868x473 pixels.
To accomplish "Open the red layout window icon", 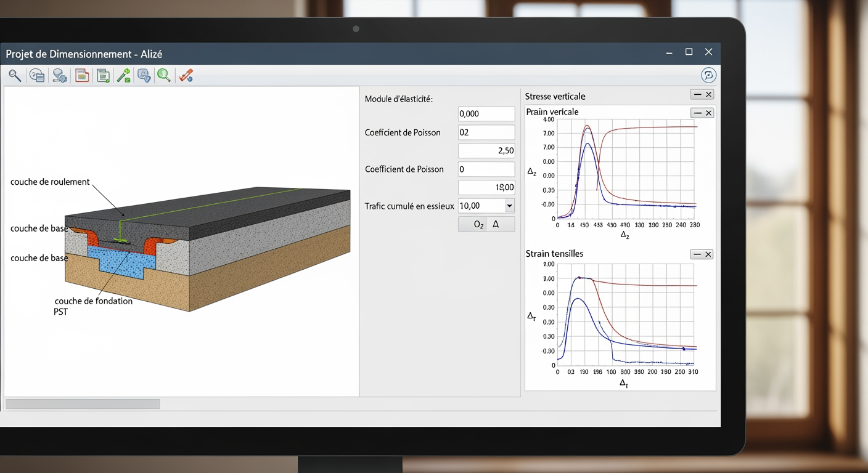I will point(82,76).
